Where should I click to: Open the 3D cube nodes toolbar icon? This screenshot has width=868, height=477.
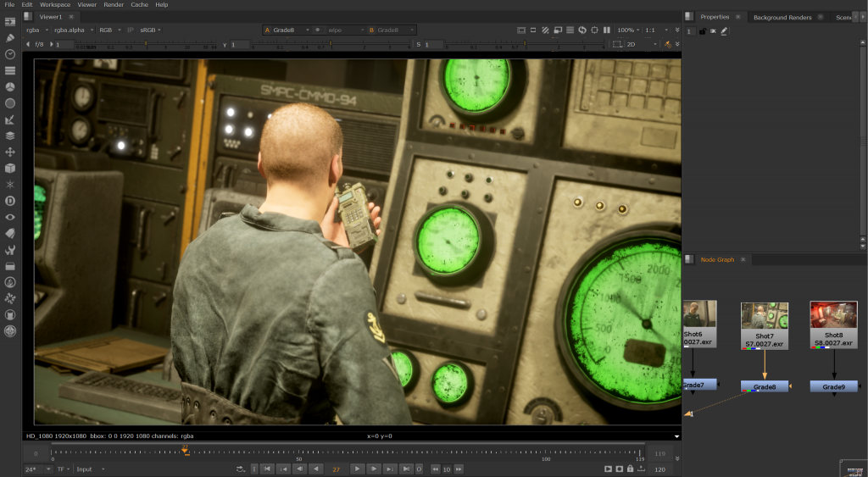coord(10,169)
